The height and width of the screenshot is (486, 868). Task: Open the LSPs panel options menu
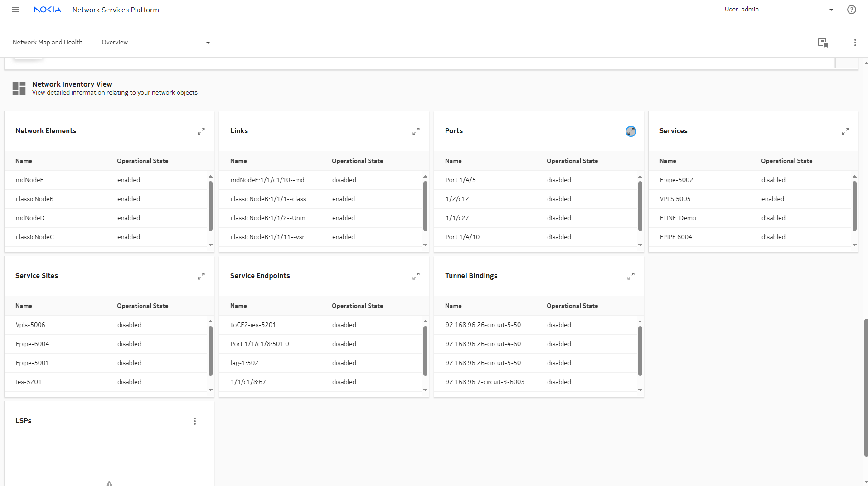195,421
